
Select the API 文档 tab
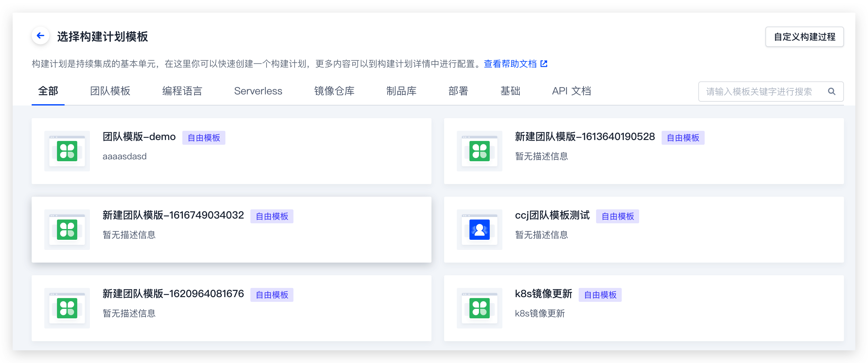[x=571, y=91]
